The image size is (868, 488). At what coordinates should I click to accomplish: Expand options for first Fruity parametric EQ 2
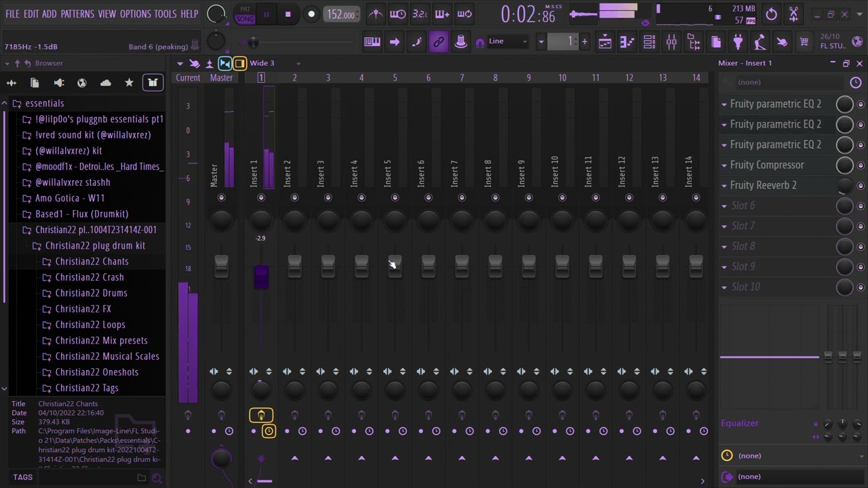724,104
